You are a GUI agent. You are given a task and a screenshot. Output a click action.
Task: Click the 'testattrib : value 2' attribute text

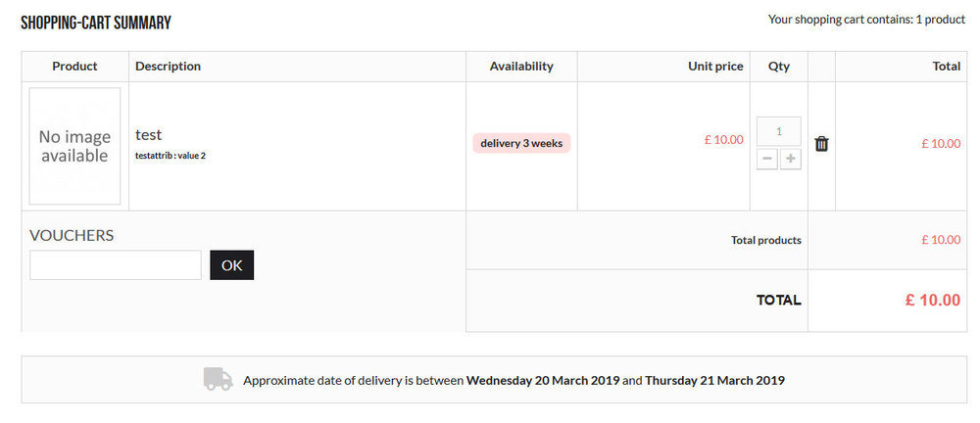click(171, 156)
